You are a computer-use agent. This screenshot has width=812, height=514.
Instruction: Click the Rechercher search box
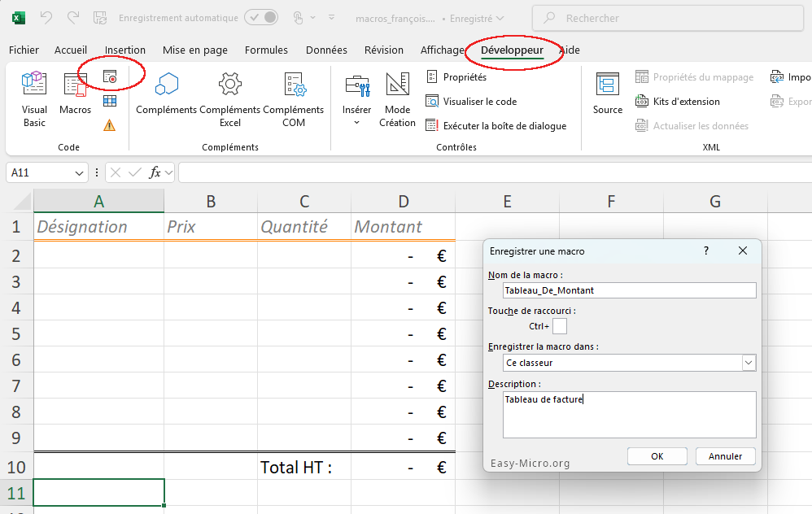[667, 18]
